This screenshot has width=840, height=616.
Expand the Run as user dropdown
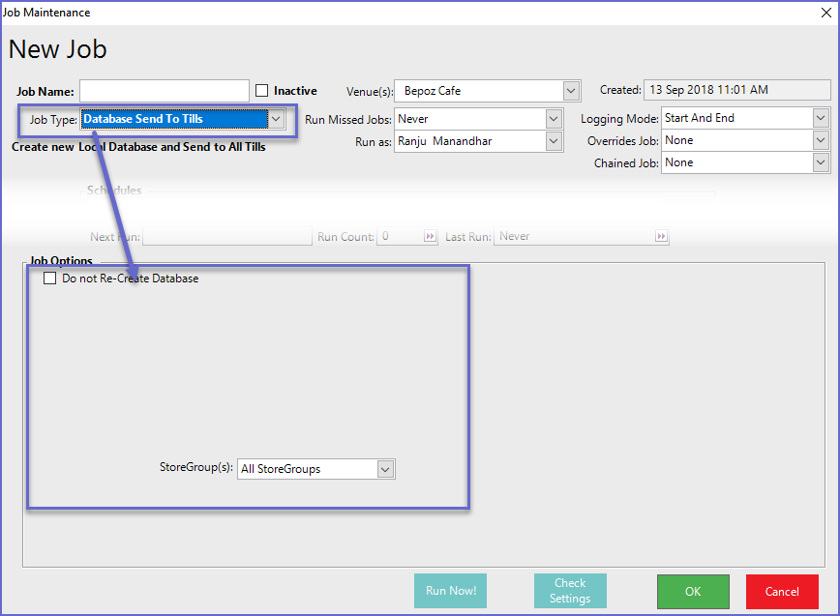554,141
